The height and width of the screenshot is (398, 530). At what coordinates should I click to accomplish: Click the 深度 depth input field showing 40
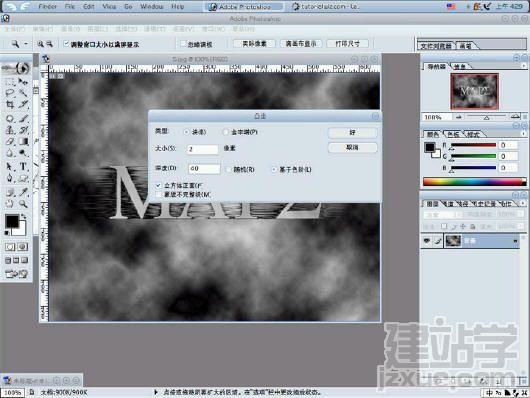[204, 168]
